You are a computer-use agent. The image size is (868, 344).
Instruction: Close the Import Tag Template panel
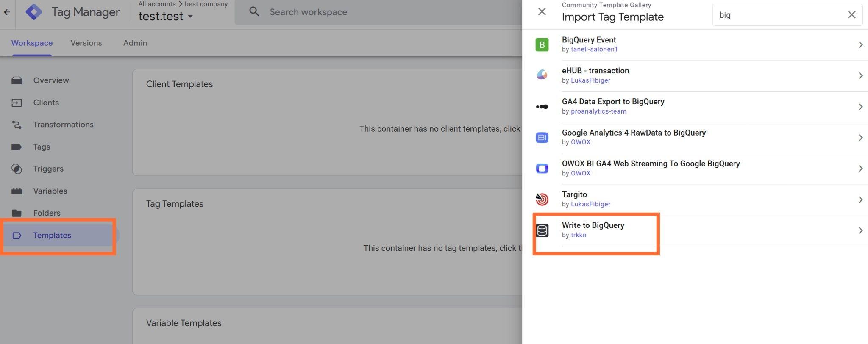coord(542,12)
